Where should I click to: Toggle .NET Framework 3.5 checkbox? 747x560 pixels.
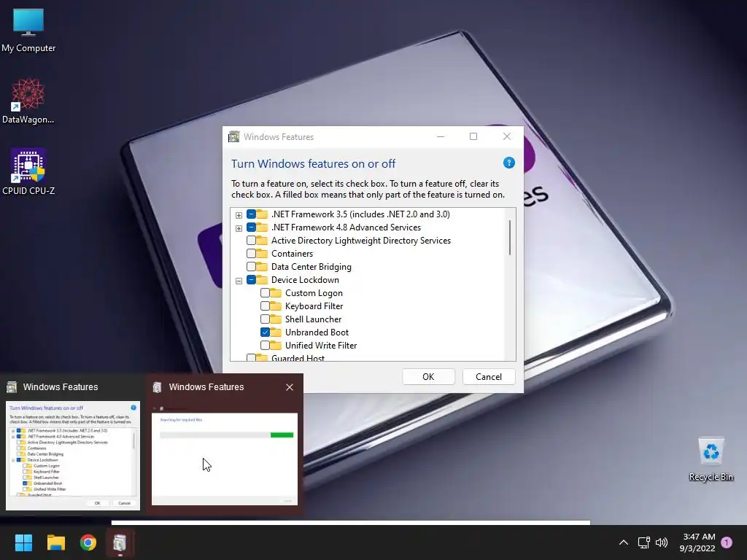pyautogui.click(x=251, y=214)
